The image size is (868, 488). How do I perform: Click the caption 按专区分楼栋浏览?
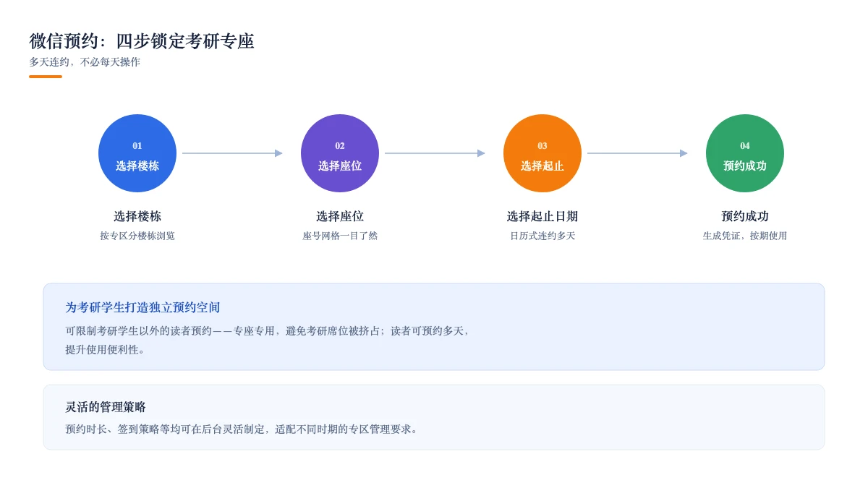coord(137,236)
